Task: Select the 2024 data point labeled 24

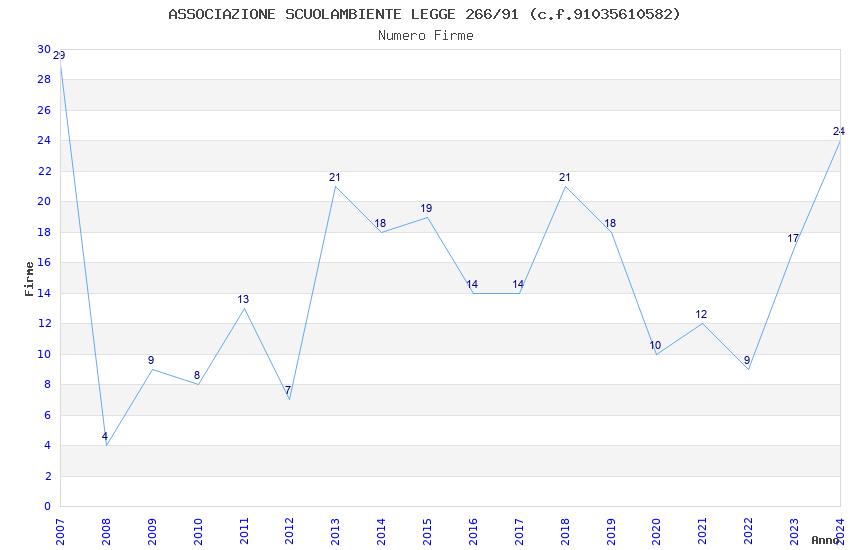Action: (840, 141)
